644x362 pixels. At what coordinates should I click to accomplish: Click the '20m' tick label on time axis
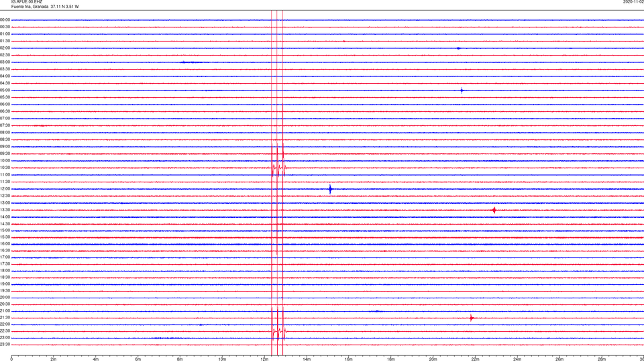[433, 359]
